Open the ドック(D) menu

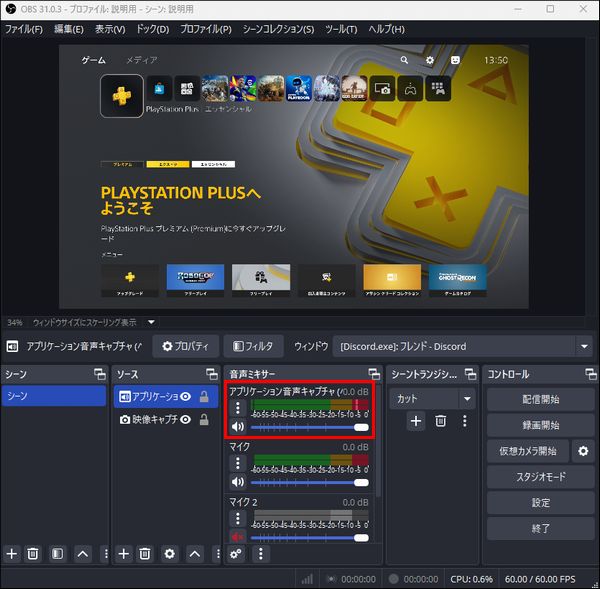(x=153, y=29)
